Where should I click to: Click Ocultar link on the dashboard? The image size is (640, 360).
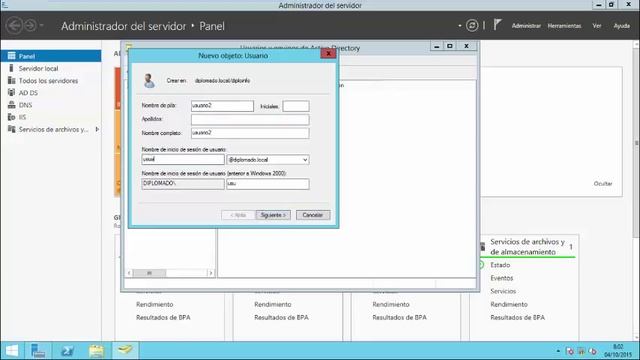(x=603, y=184)
